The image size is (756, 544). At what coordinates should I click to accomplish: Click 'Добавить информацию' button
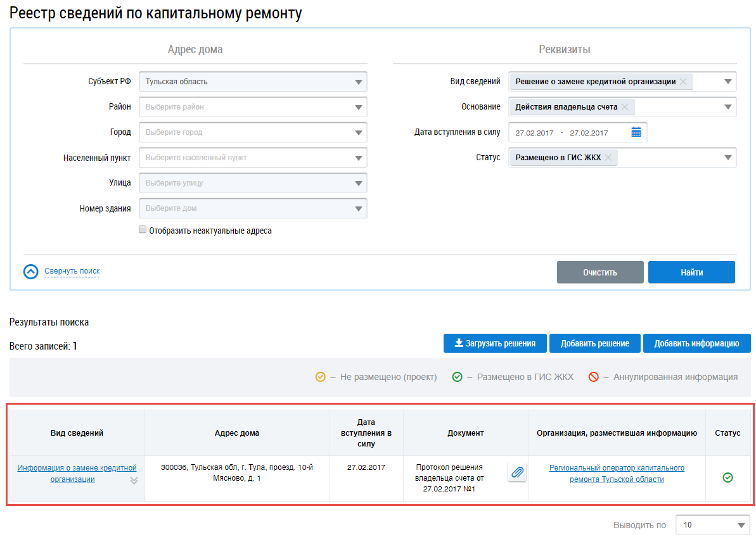coord(696,343)
